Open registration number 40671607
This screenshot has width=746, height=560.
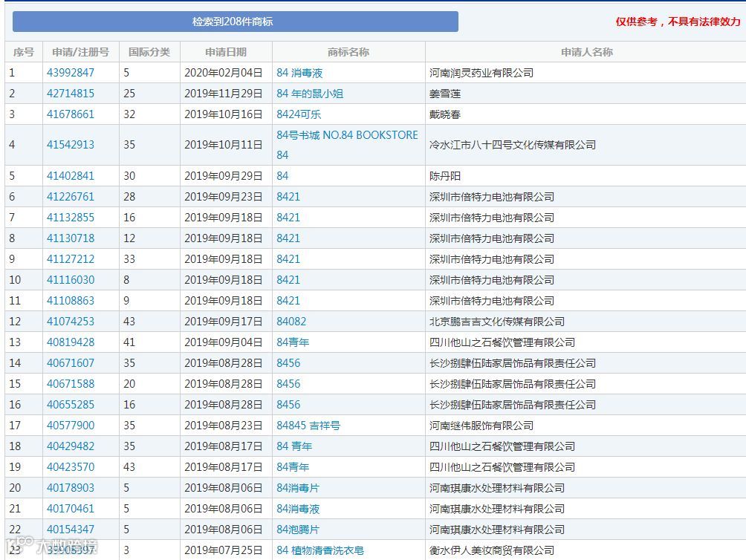(x=71, y=363)
